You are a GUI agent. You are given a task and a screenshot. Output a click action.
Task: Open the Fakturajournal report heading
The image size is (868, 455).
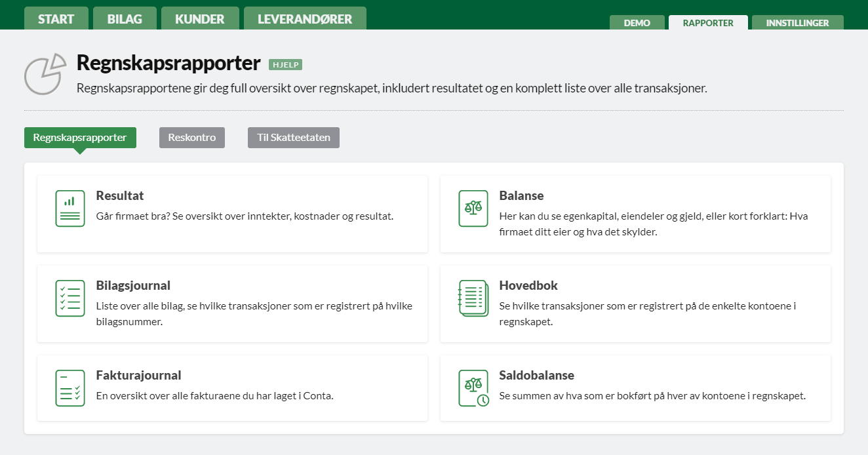(138, 375)
